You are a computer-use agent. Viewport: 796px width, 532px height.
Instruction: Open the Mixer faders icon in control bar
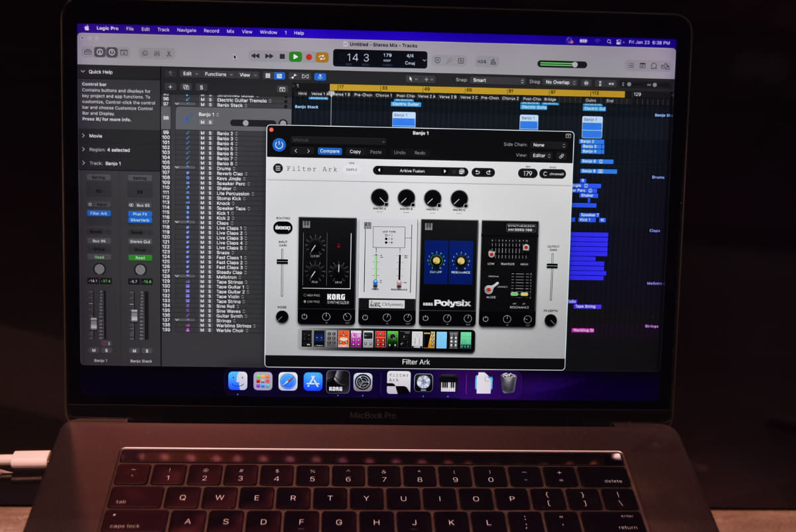coord(157,53)
